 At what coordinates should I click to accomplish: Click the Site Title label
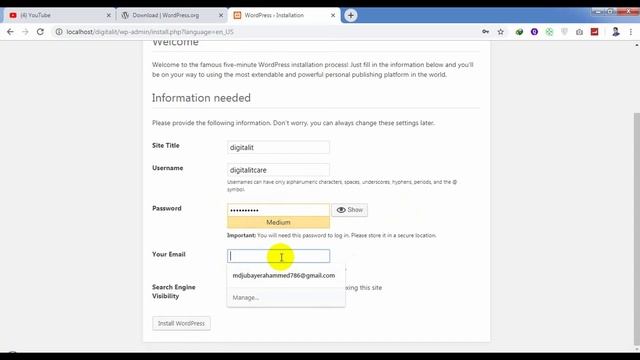coord(165,145)
